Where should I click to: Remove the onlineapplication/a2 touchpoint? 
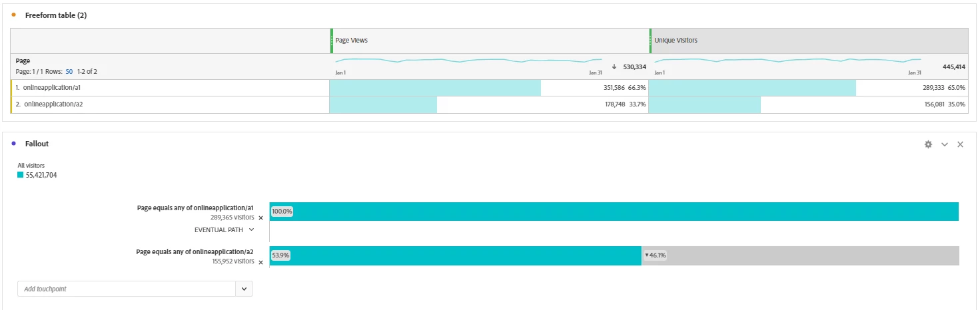[x=260, y=262]
